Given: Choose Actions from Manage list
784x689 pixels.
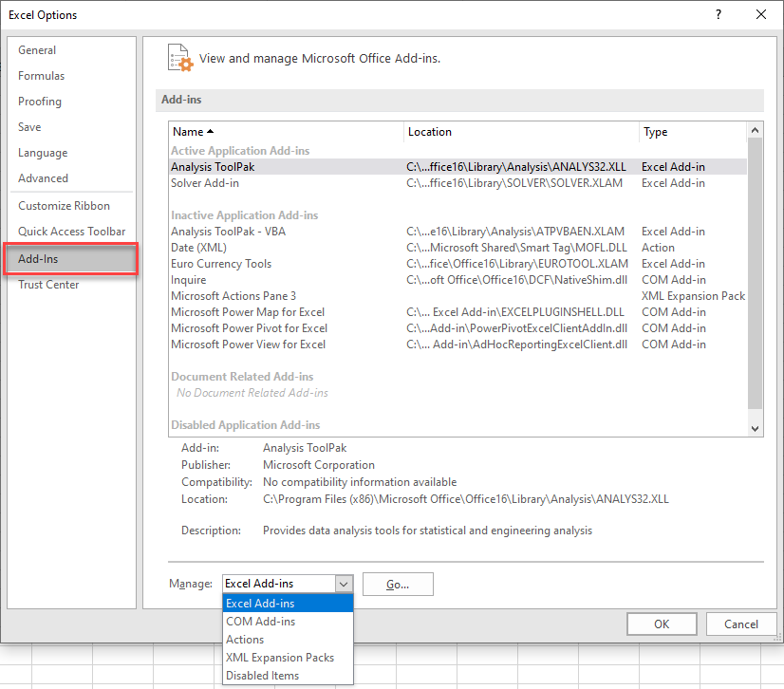Looking at the screenshot, I should (x=288, y=639).
